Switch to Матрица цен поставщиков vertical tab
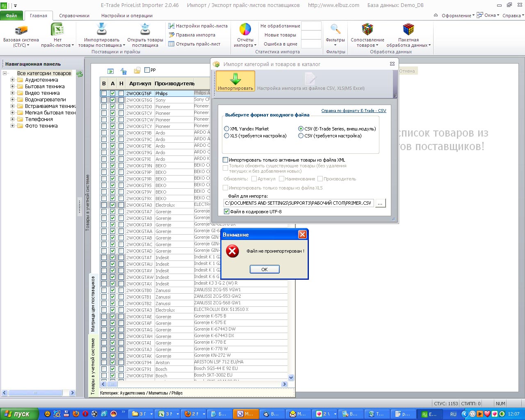The width and height of the screenshot is (525, 420). click(x=93, y=304)
